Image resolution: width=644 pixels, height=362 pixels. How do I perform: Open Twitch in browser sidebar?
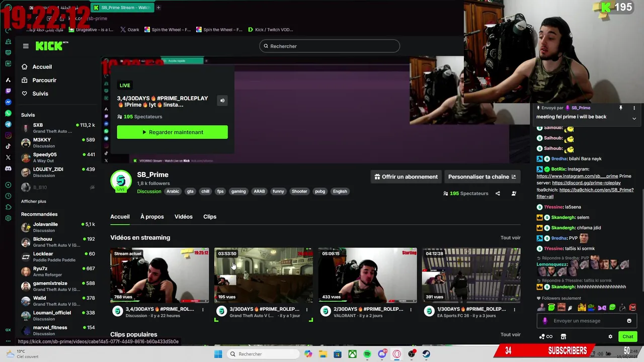coord(8,91)
